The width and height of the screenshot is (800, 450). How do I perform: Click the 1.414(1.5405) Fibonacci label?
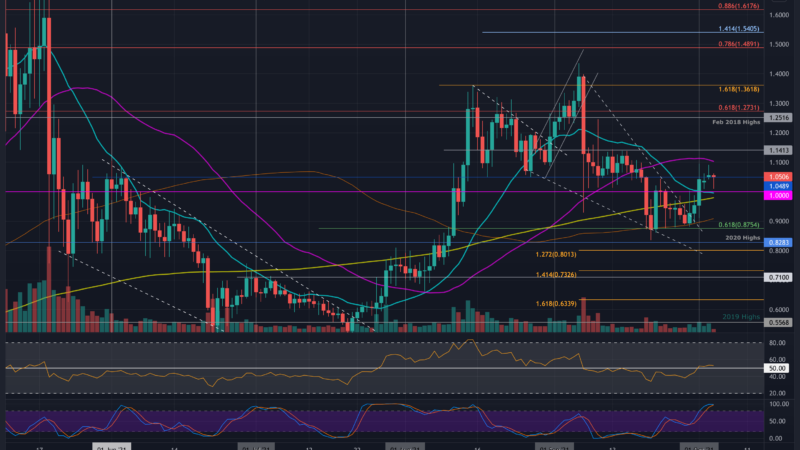coord(738,29)
